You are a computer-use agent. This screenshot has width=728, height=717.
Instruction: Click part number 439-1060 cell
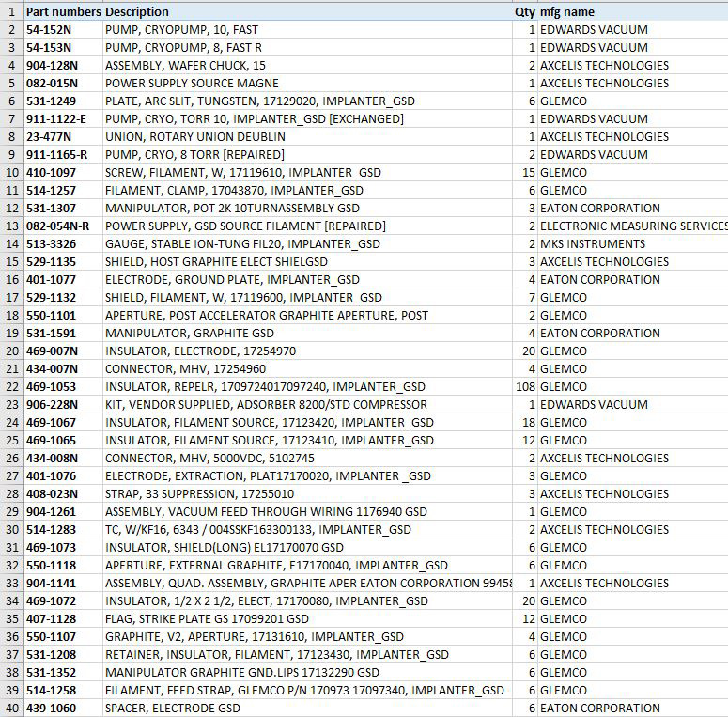53,708
